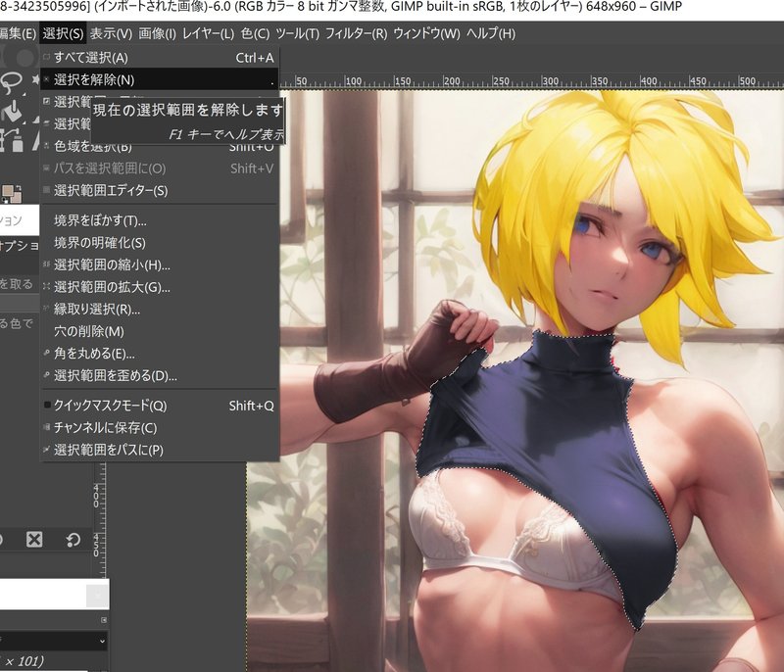This screenshot has width=784, height=672.
Task: Choose 選択範囲の拡大(G)... grow option
Action: click(159, 287)
